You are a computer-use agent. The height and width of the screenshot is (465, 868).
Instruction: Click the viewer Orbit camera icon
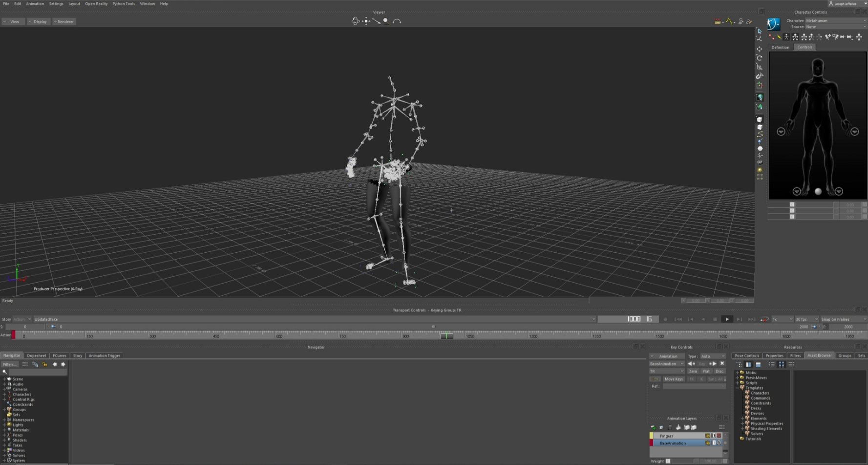coord(356,21)
